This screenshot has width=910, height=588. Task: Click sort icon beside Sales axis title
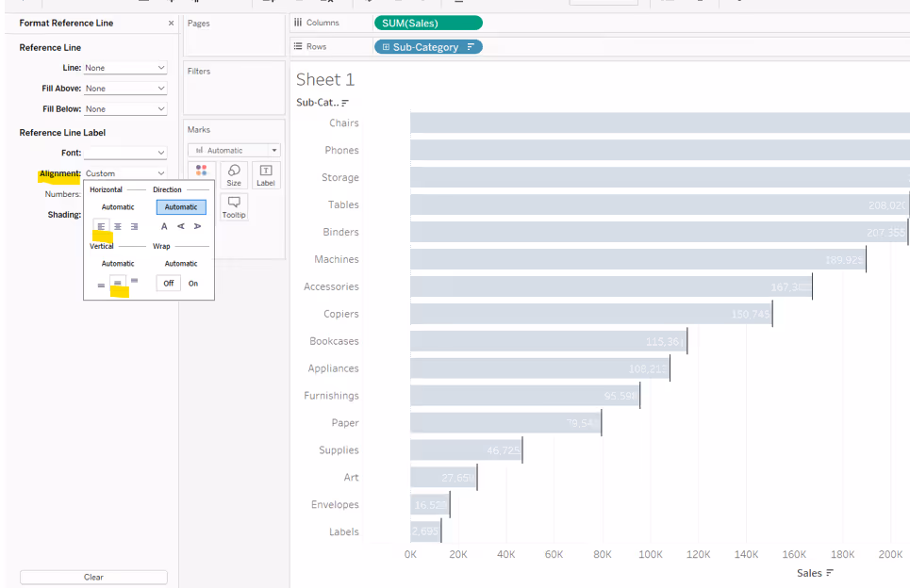click(x=830, y=573)
